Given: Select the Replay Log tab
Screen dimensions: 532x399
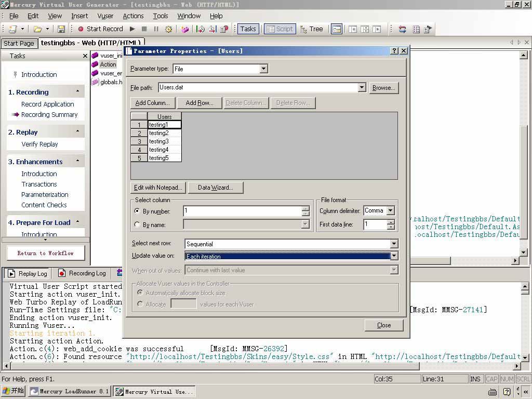Looking at the screenshot, I should 29,273.
